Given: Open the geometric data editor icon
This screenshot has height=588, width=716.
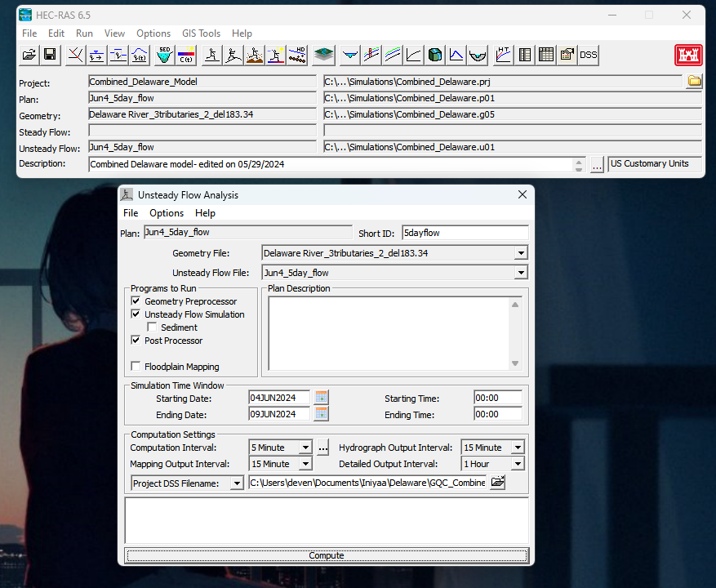Looking at the screenshot, I should coord(75,56).
